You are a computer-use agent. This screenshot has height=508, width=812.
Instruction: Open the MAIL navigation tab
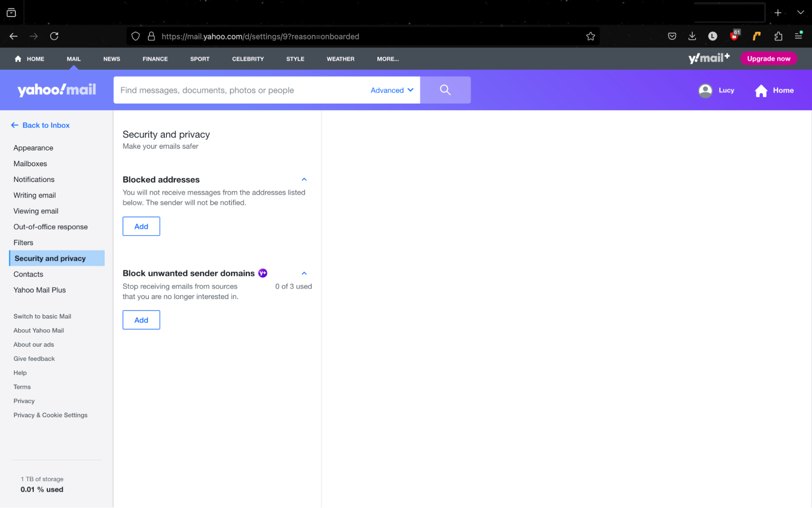pos(74,59)
